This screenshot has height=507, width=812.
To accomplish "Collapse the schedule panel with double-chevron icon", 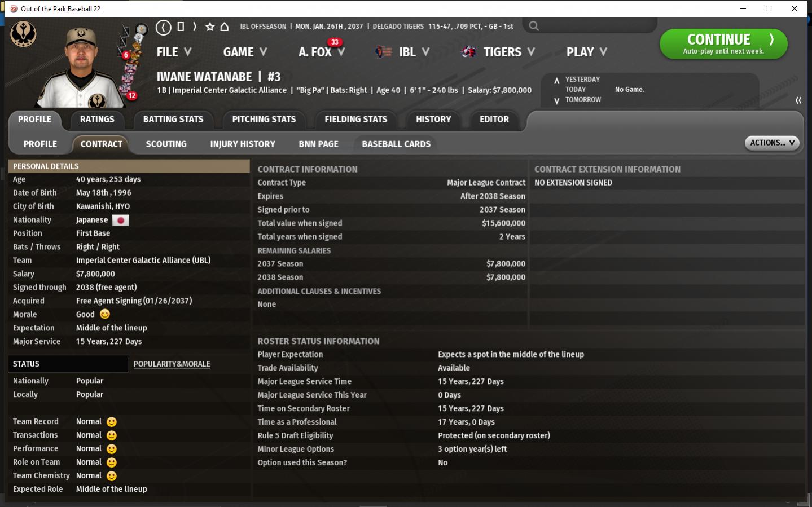I will point(798,100).
